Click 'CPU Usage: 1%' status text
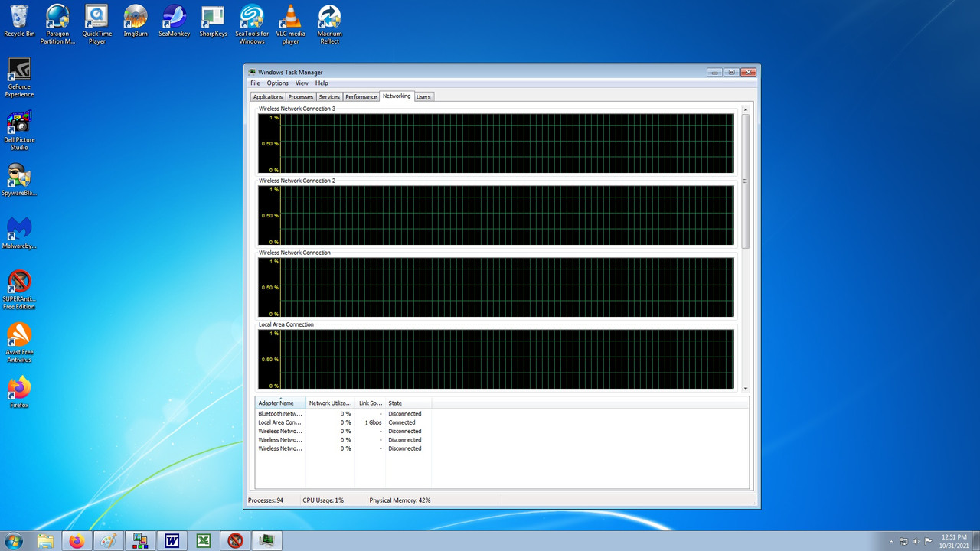 [x=323, y=500]
